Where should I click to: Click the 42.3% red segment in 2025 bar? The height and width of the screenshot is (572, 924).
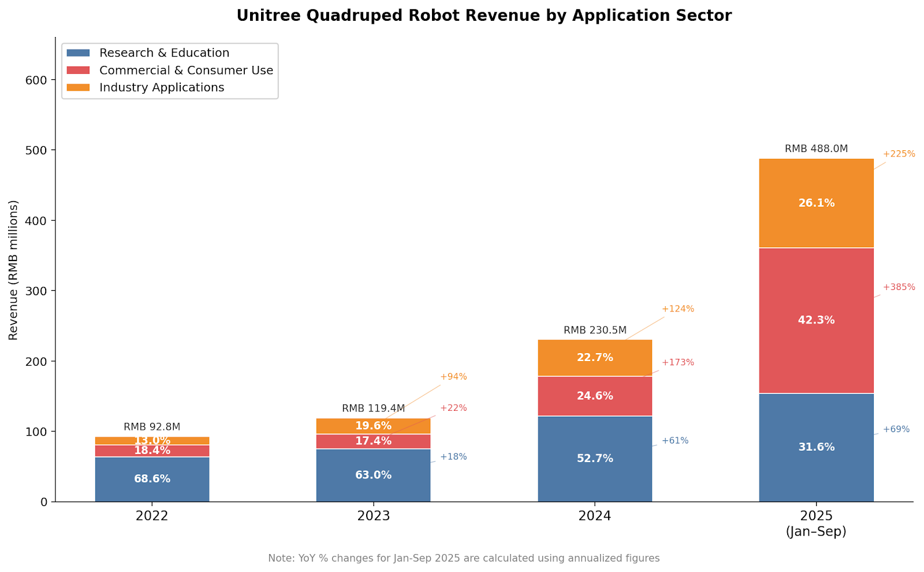coord(816,321)
